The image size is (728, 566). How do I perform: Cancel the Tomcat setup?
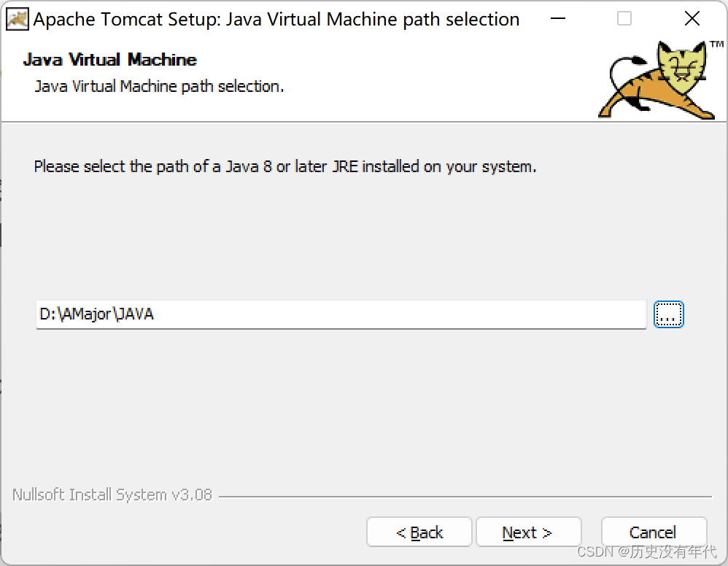click(654, 532)
